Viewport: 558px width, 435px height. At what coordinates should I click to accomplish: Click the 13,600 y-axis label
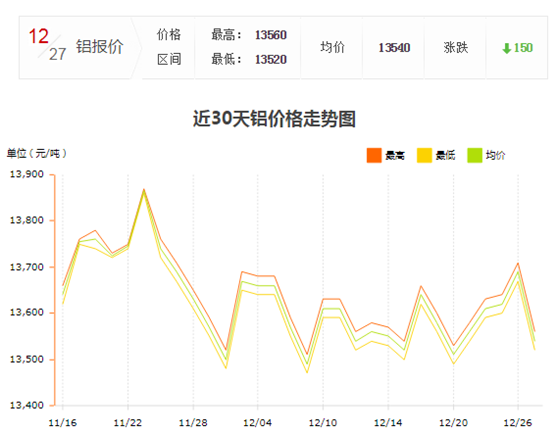(27, 312)
